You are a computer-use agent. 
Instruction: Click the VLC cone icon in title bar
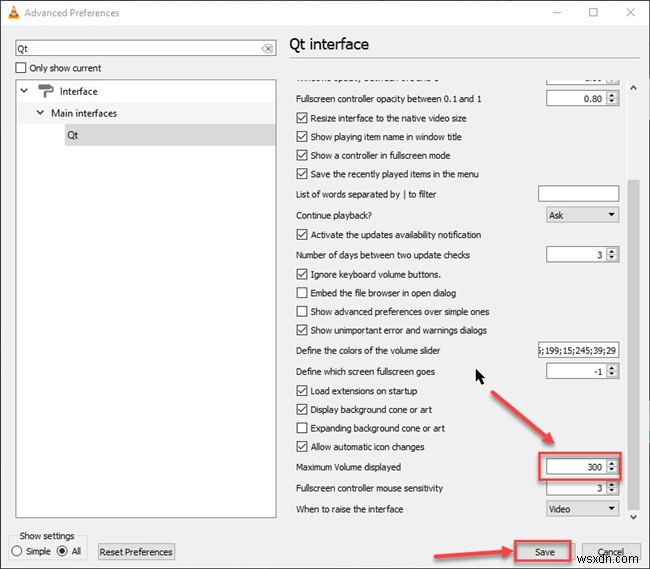coord(13,12)
